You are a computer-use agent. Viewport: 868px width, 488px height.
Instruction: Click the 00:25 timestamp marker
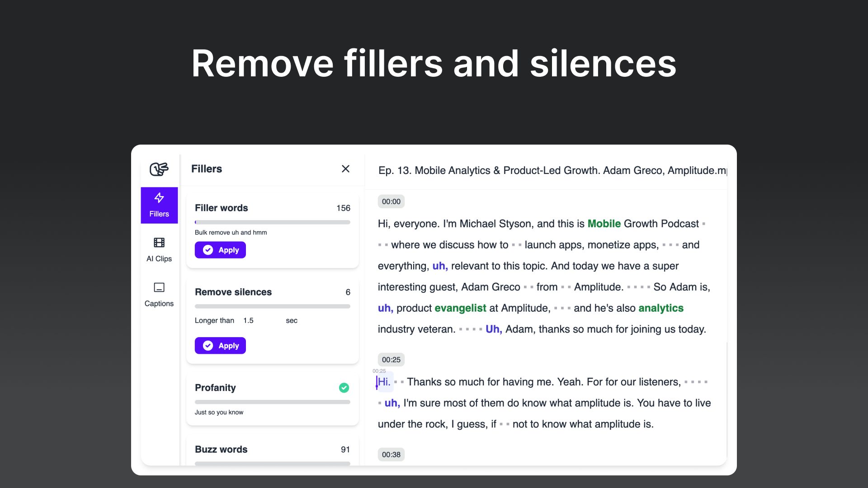tap(391, 359)
